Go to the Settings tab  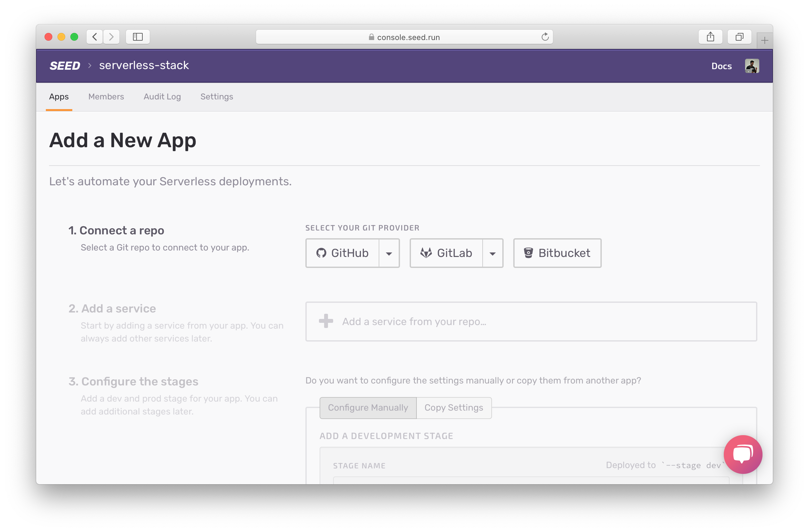(x=217, y=97)
